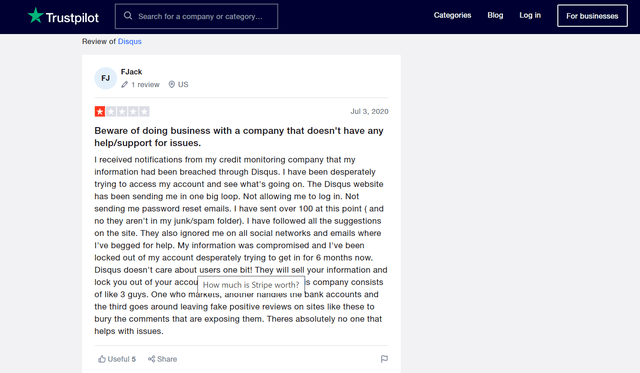Click the review title headline
Viewport: 640px width, 373px height.
239,137
